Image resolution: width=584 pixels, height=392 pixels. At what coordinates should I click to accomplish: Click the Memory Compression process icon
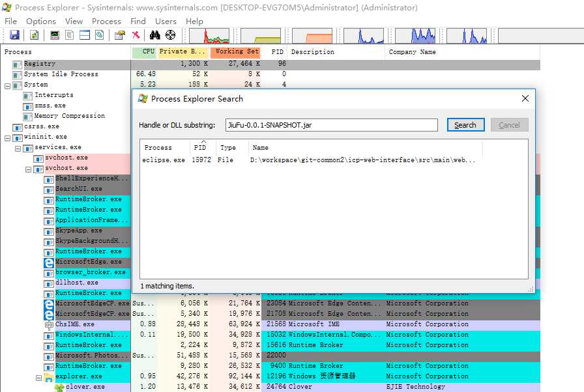(27, 117)
